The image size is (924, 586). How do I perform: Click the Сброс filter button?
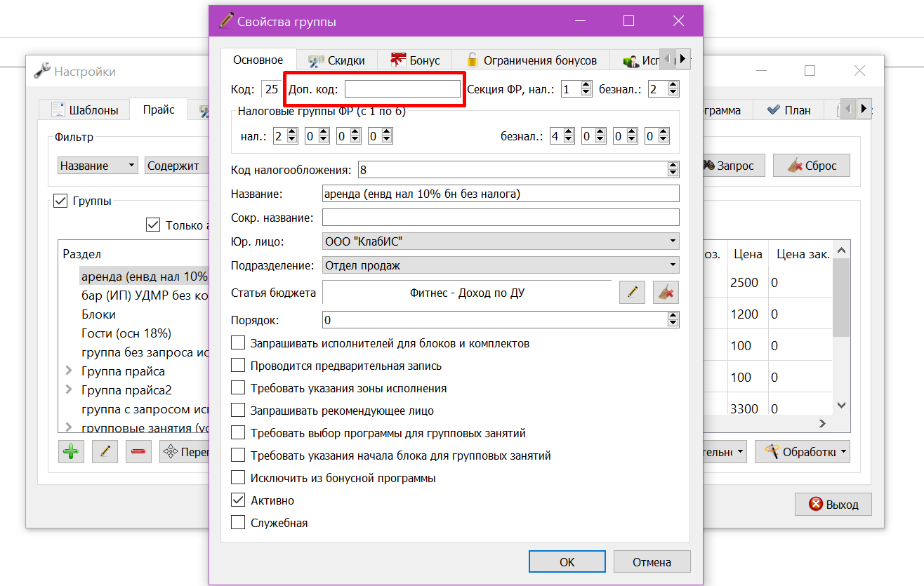[811, 166]
